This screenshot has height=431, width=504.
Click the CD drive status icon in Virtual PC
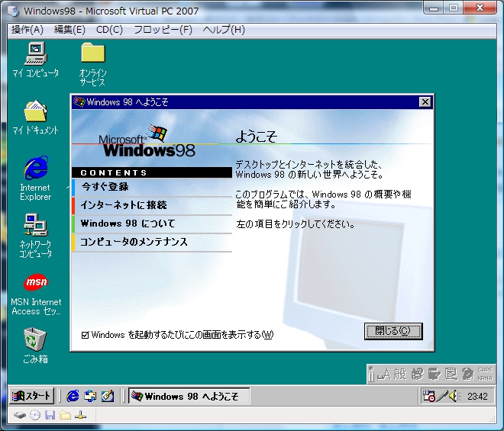(35, 415)
